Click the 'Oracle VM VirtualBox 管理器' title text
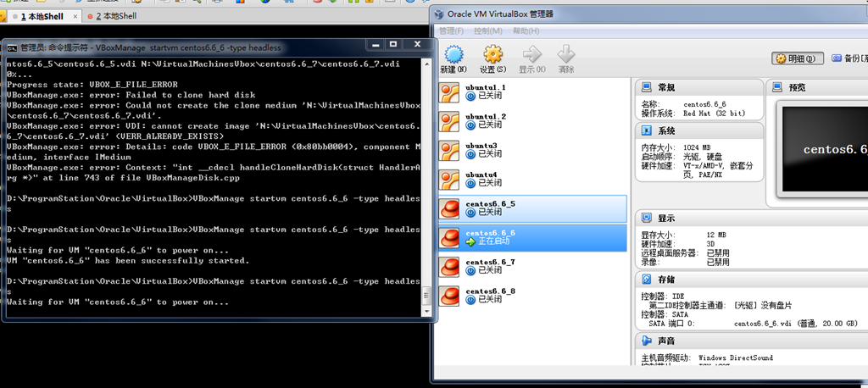Screen dimensions: 868x388 coord(500,14)
